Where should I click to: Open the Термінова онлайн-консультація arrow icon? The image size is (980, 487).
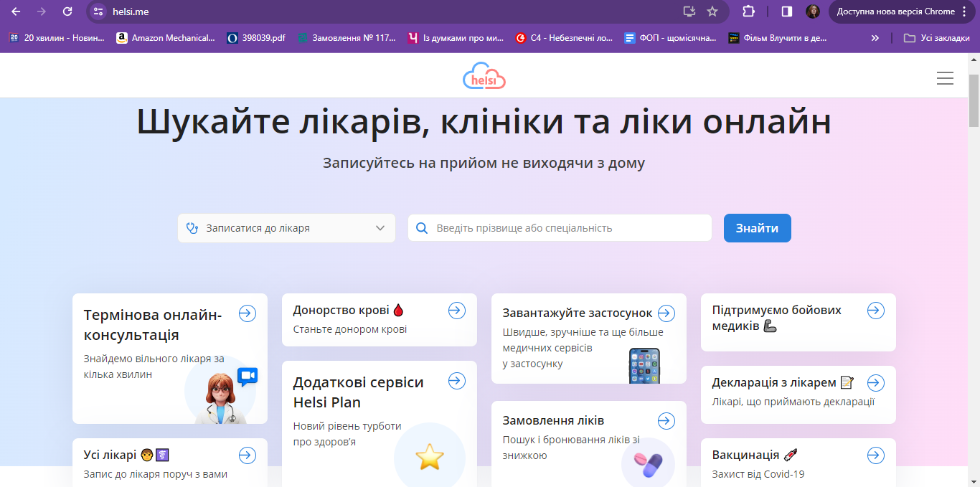pos(248,313)
